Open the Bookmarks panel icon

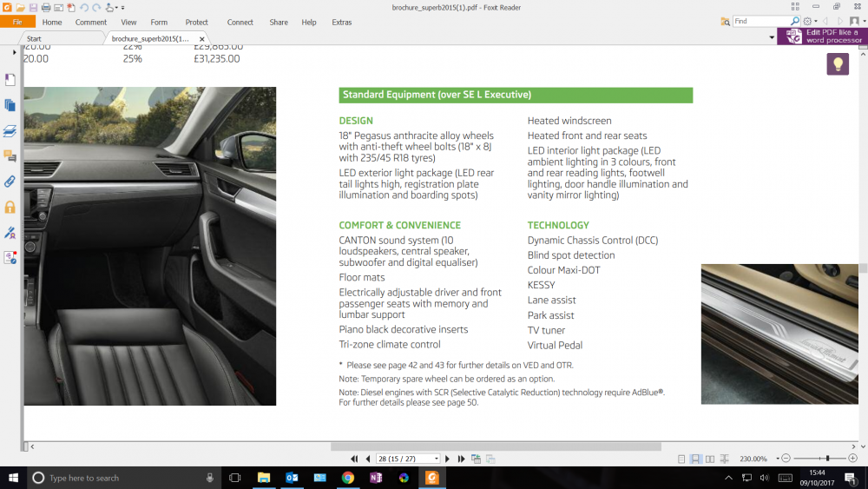[x=10, y=80]
